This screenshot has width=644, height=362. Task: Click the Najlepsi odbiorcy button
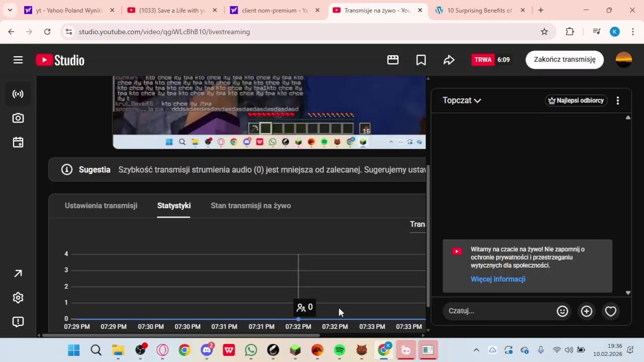pos(576,101)
